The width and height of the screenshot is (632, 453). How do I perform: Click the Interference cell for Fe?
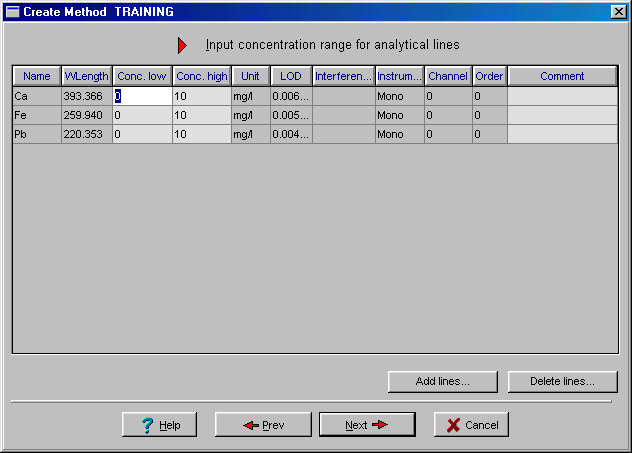coord(344,115)
